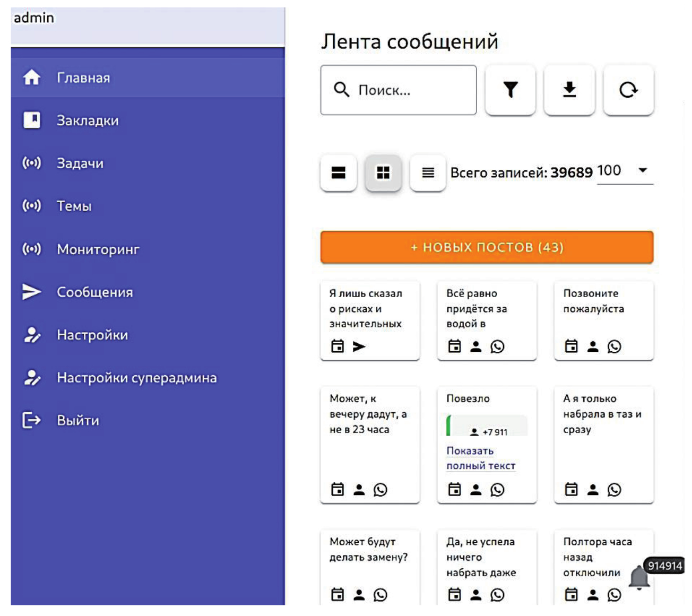
Task: Click calendar icon on "Я лишь сказал" card
Action: 338,346
